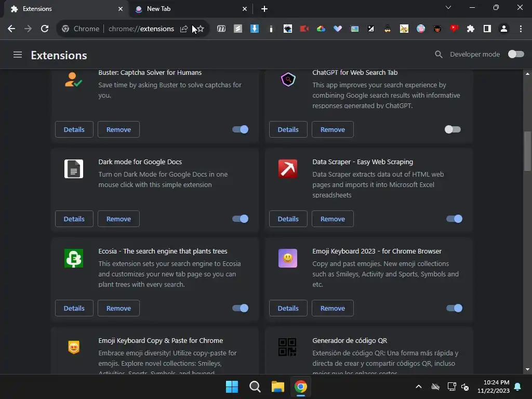Open Details for Buster Captcha Solver

[x=74, y=129]
